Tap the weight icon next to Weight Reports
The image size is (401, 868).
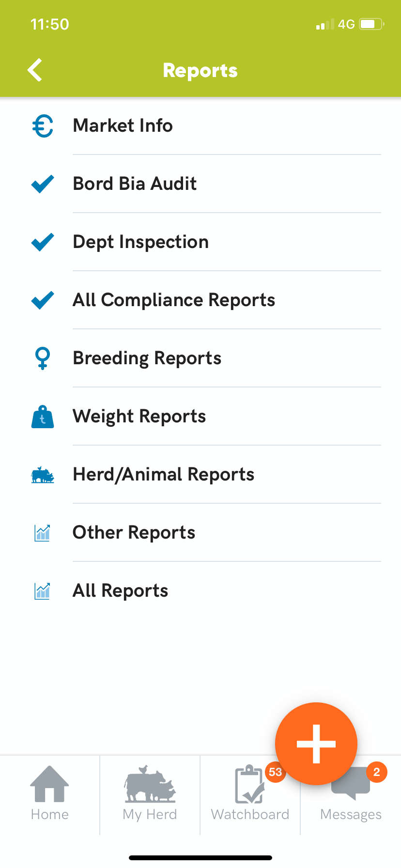[43, 417]
